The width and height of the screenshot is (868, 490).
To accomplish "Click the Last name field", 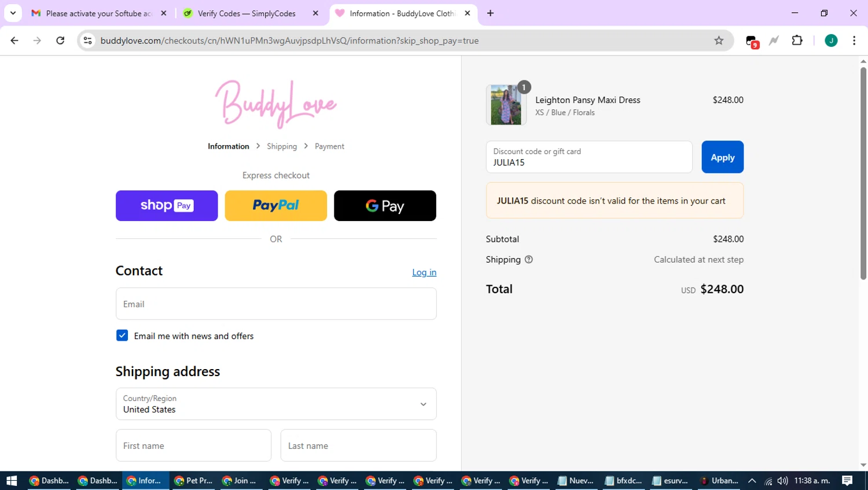I will [x=359, y=445].
